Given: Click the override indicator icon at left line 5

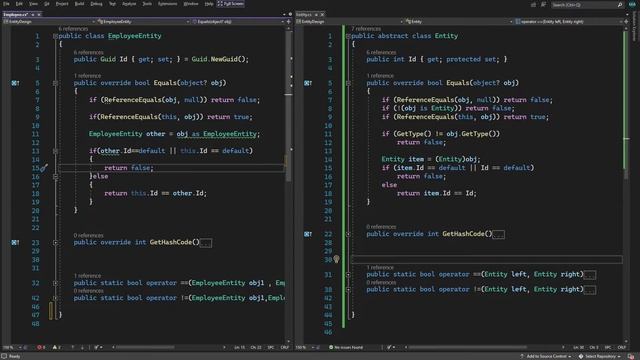Looking at the screenshot, I should 15,83.
